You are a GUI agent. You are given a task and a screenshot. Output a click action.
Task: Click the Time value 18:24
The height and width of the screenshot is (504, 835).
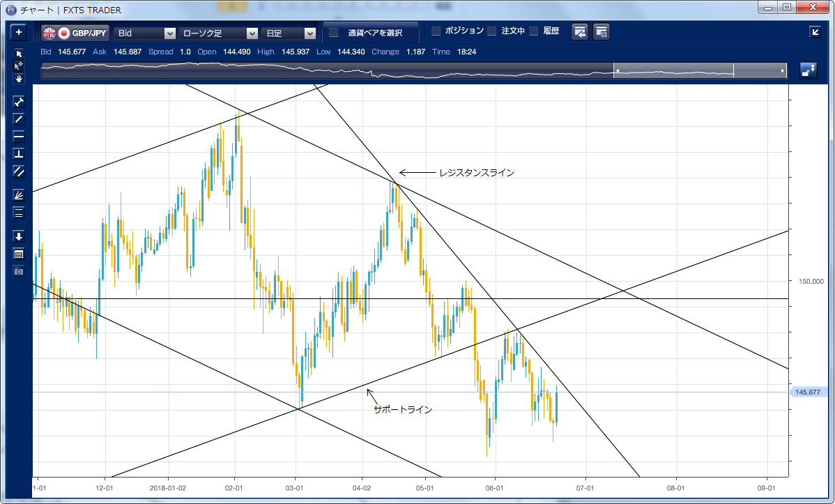(466, 52)
